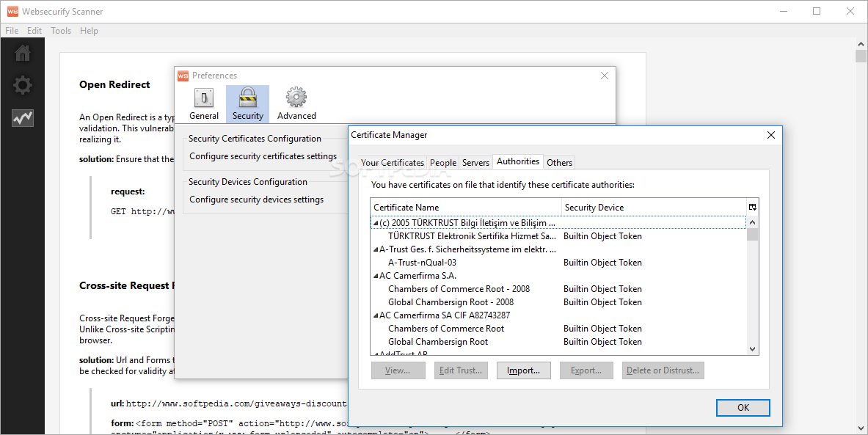The image size is (868, 435).
Task: Open the Edit menu
Action: pyautogui.click(x=34, y=30)
